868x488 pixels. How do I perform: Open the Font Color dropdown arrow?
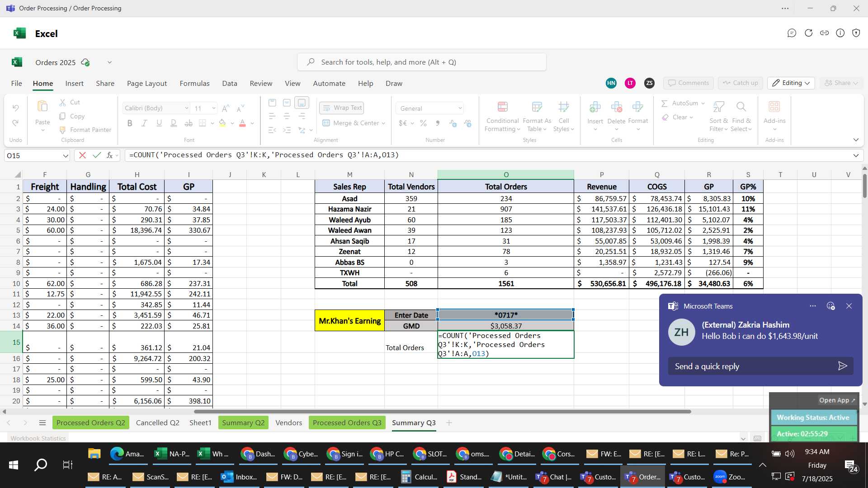(252, 123)
